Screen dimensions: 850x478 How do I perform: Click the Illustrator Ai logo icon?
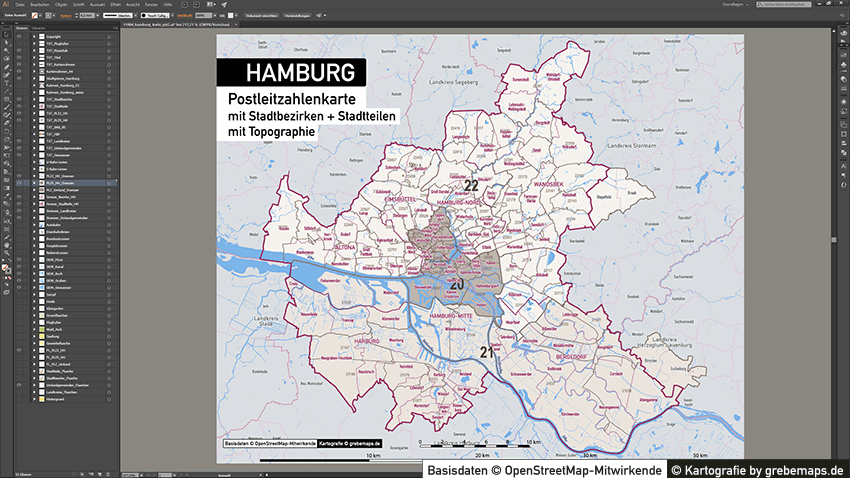(x=5, y=5)
